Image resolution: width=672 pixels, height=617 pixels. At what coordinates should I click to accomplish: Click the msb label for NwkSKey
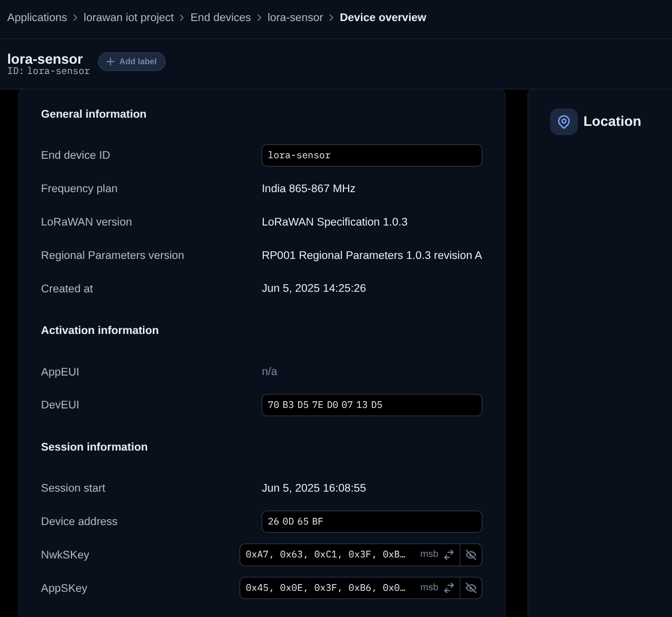(429, 554)
